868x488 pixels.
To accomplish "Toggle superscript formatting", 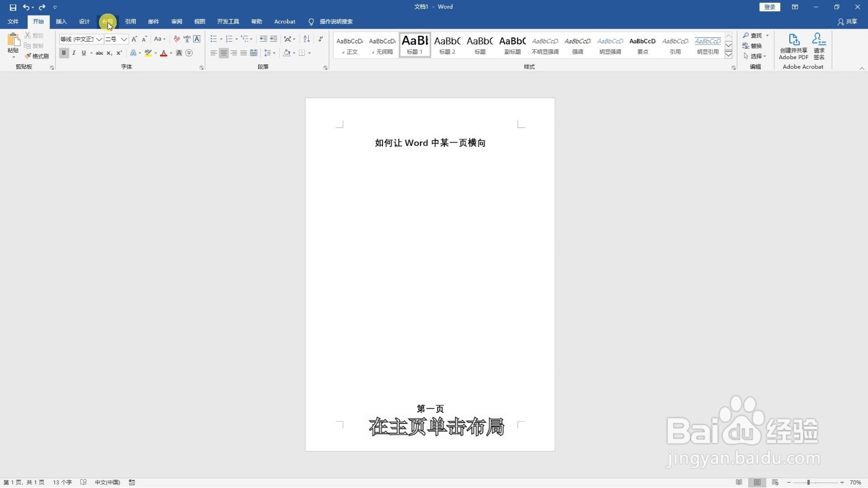I will click(119, 53).
